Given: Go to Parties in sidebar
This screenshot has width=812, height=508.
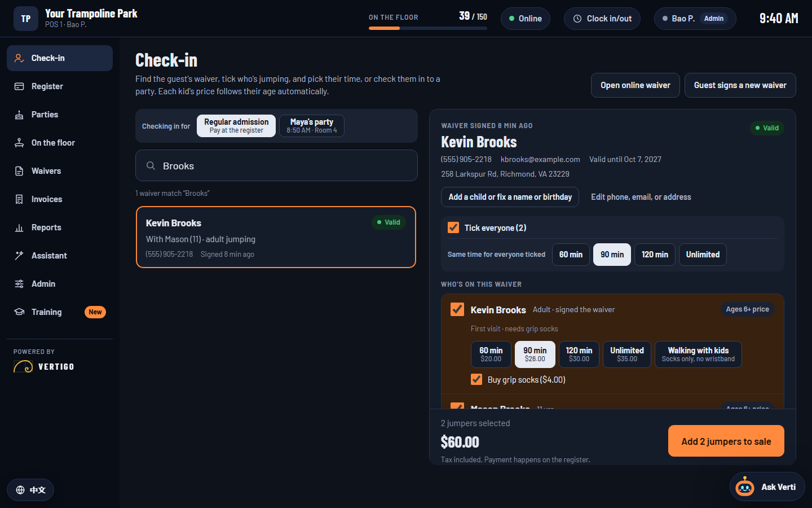Looking at the screenshot, I should (60, 115).
